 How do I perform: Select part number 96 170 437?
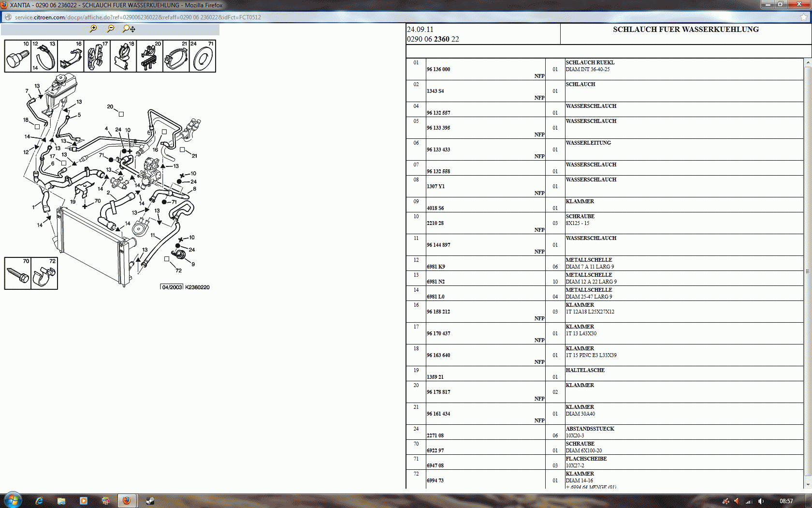pos(438,333)
